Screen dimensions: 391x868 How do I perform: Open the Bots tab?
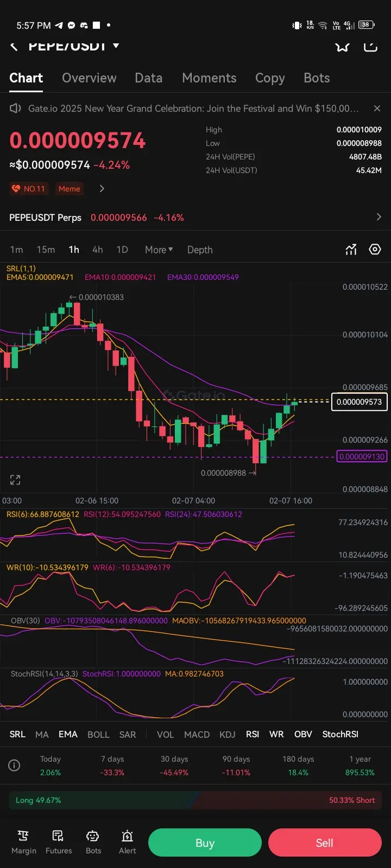click(317, 78)
